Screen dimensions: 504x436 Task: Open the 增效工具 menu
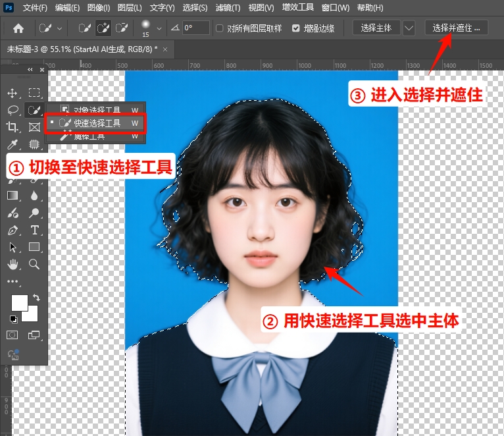click(297, 7)
